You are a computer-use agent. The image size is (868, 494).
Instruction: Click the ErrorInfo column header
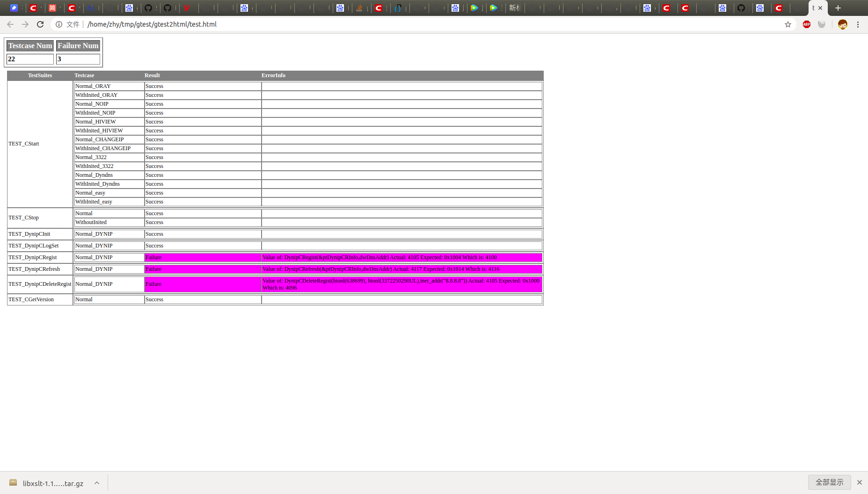(273, 75)
